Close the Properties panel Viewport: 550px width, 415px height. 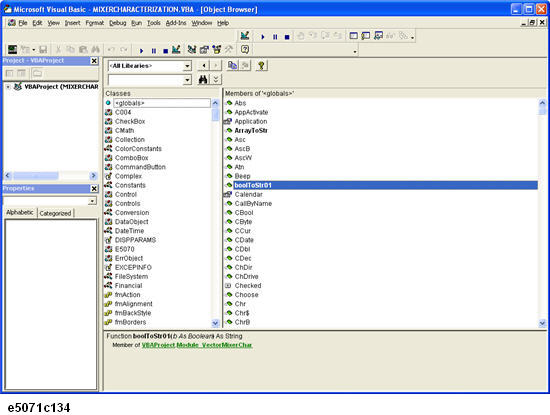(x=94, y=188)
